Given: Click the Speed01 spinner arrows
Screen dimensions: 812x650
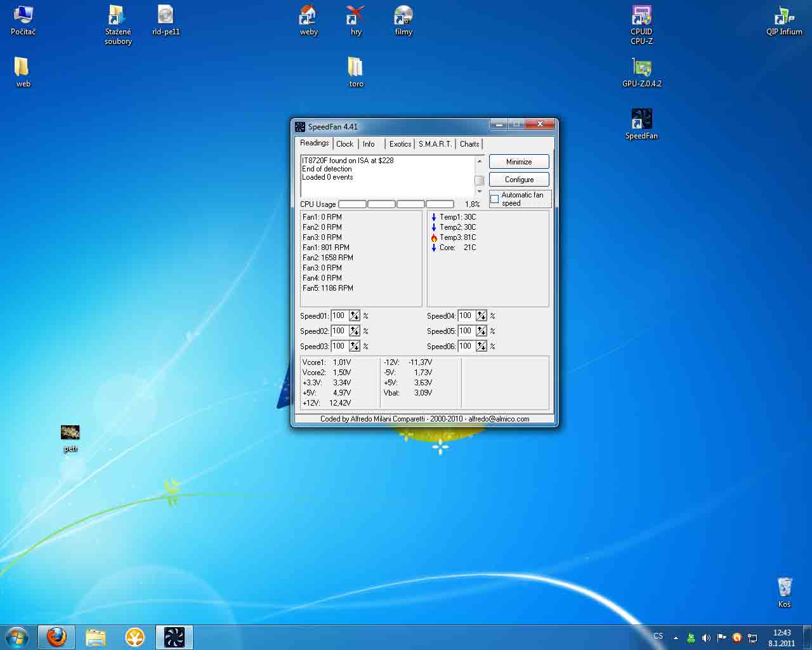Looking at the screenshot, I should (355, 315).
